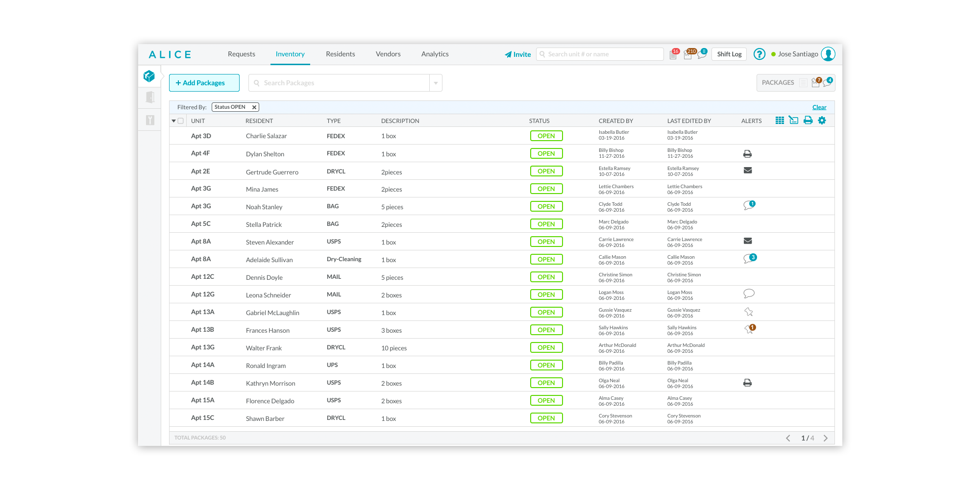The image size is (980, 490).
Task: Open the top bar document icon with 16 badge
Action: [674, 54]
